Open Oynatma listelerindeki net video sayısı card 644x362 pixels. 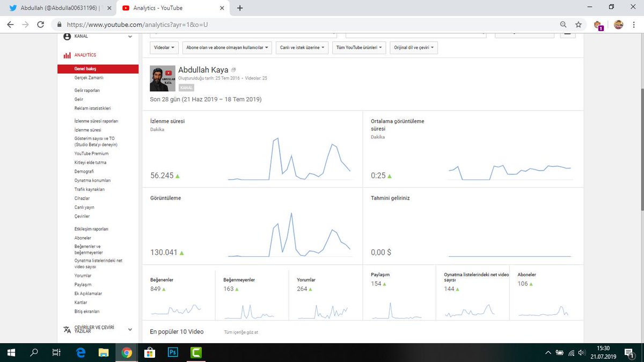pyautogui.click(x=473, y=293)
